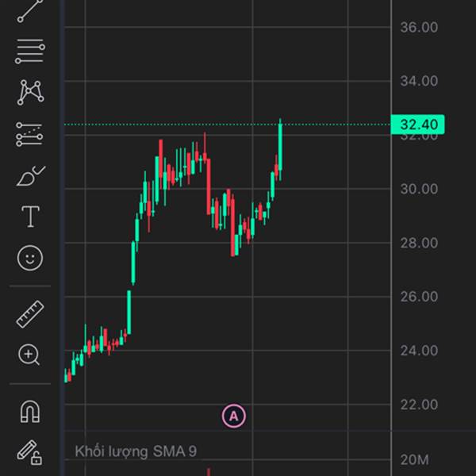
Task: Click the 36.00 price axis label
Action: point(419,27)
